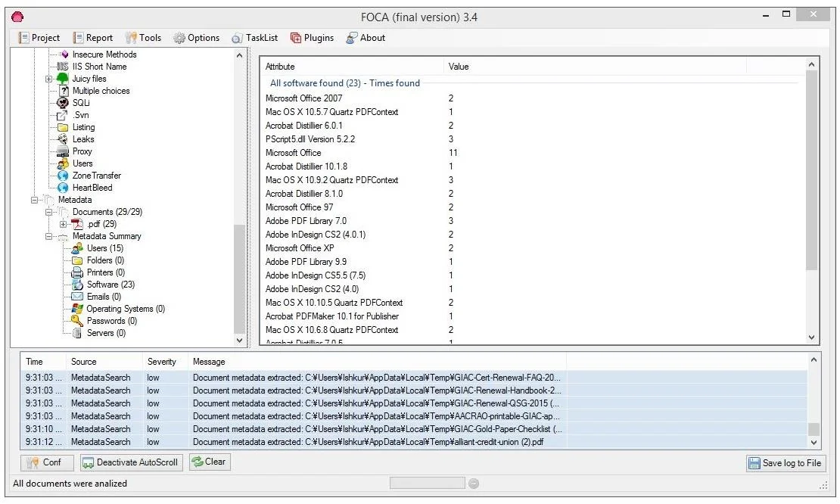
Task: Click the Insecure Methods tree icon
Action: point(64,54)
